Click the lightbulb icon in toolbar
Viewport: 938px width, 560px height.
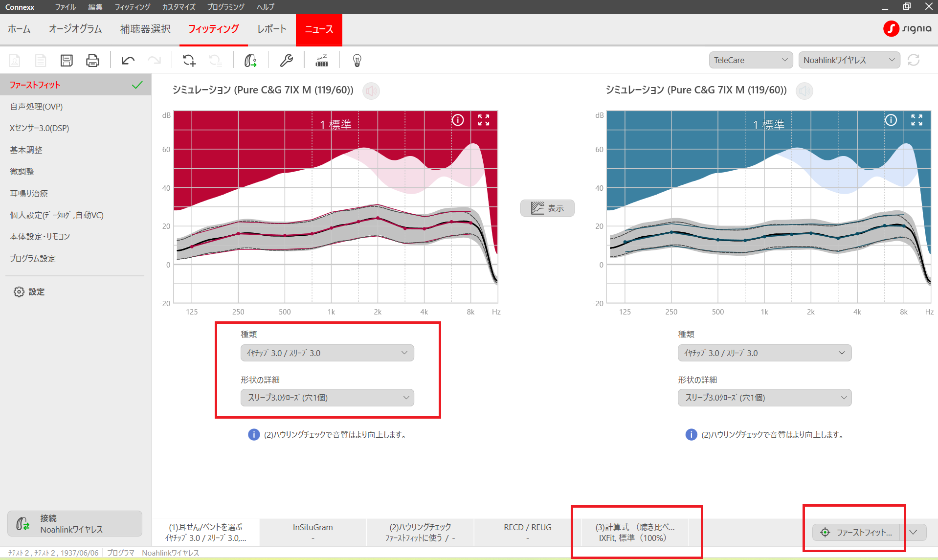[x=357, y=60]
